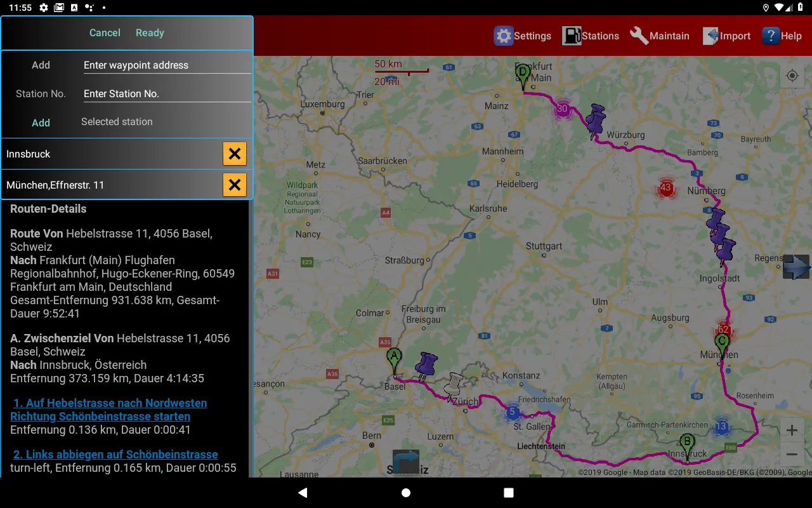812x508 pixels.
Task: Tap the blue arrow on right map edge
Action: pos(796,267)
